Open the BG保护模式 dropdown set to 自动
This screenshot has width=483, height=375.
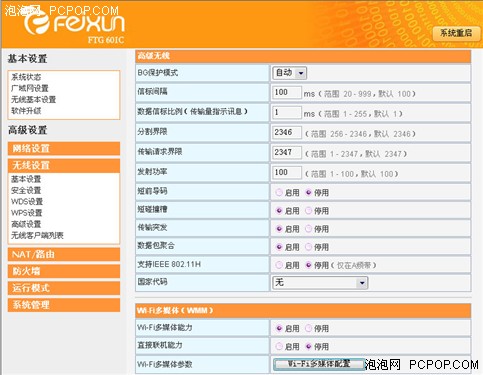pyautogui.click(x=289, y=73)
